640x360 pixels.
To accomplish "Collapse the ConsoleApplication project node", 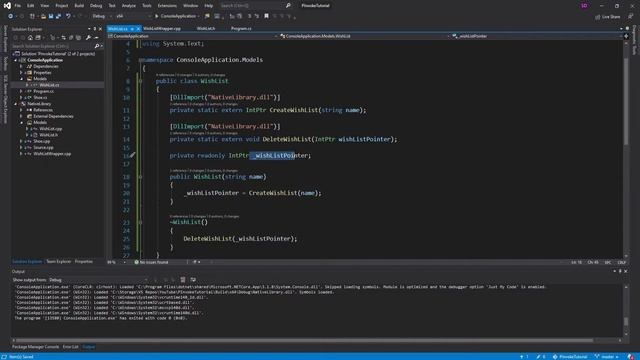I will (x=16, y=60).
